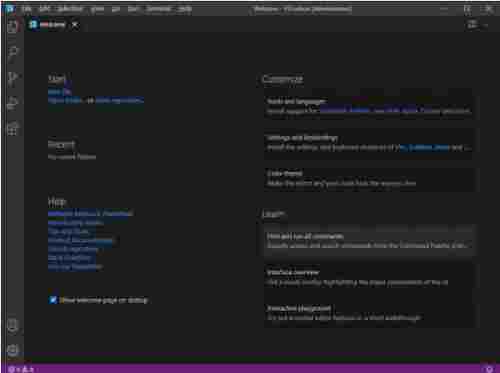Open the Edit menu
Screen dimensions: 500x373
coord(45,9)
